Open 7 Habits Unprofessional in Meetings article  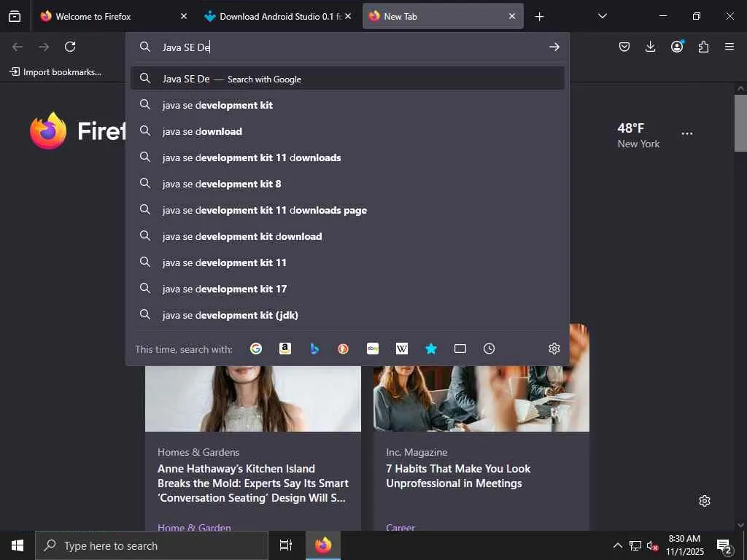click(x=458, y=475)
